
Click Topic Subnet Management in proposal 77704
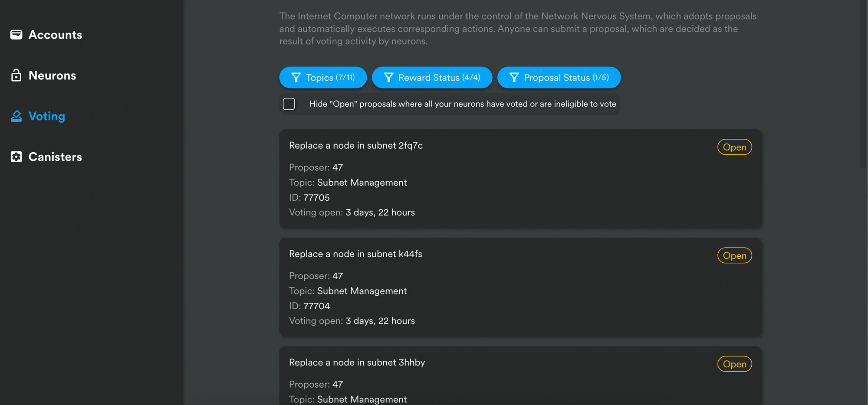(348, 291)
